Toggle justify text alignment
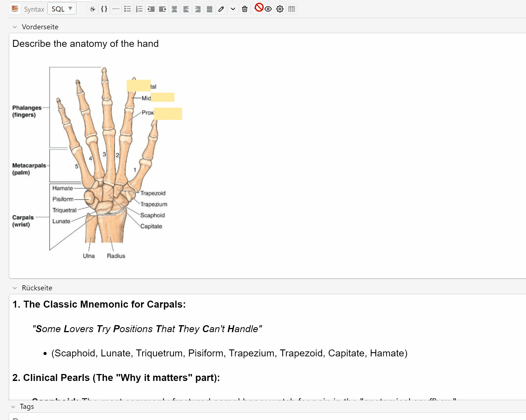The height and width of the screenshot is (420, 526). (x=210, y=9)
